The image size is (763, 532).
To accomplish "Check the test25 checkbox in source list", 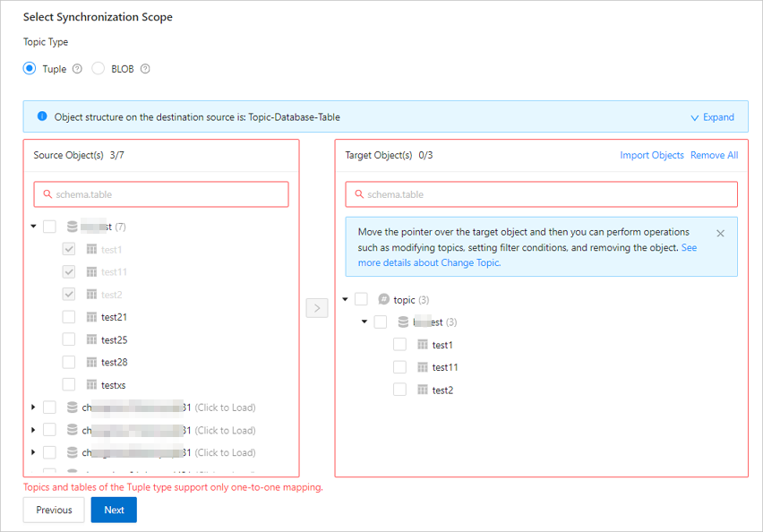I will click(x=69, y=339).
